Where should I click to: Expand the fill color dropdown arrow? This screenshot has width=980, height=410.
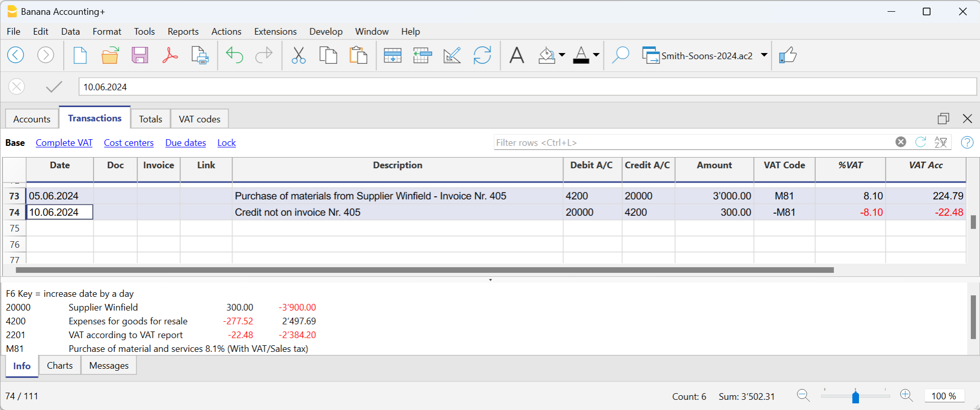[562, 55]
